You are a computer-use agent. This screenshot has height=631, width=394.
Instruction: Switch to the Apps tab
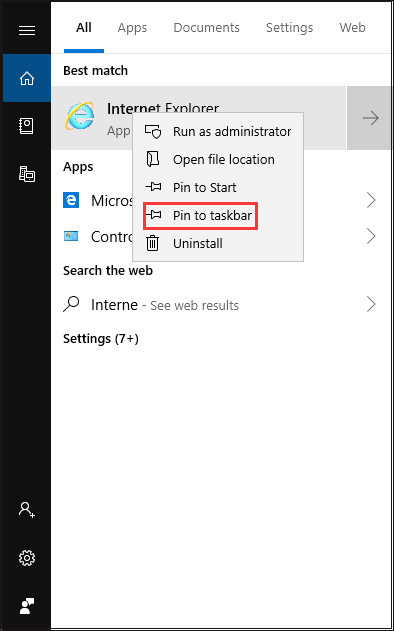click(x=132, y=28)
